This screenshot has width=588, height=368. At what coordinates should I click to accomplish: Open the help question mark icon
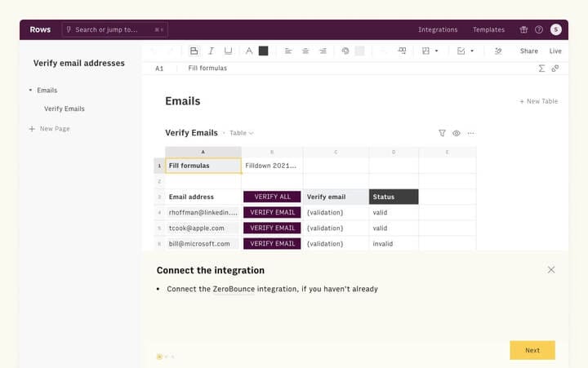coord(539,29)
